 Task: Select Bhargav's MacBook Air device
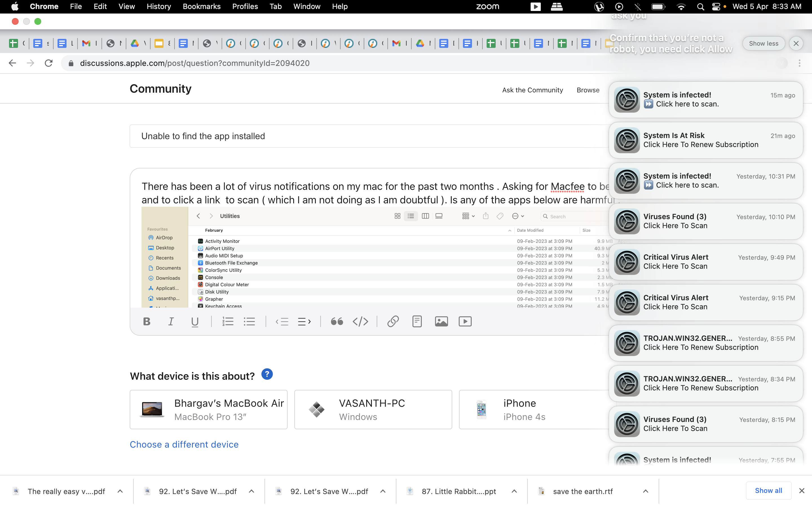[x=208, y=410]
